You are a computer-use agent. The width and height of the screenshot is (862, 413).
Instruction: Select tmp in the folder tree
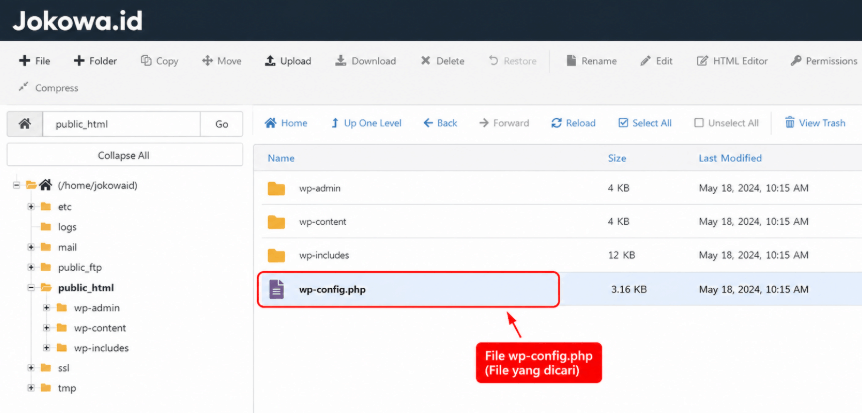tap(67, 388)
